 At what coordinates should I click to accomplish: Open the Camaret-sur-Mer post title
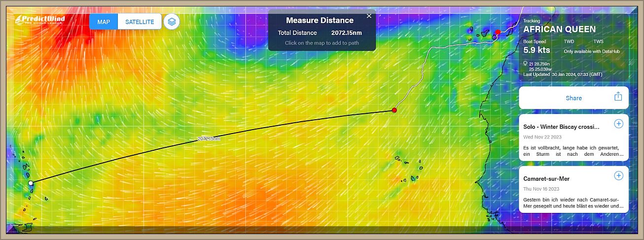coord(546,179)
